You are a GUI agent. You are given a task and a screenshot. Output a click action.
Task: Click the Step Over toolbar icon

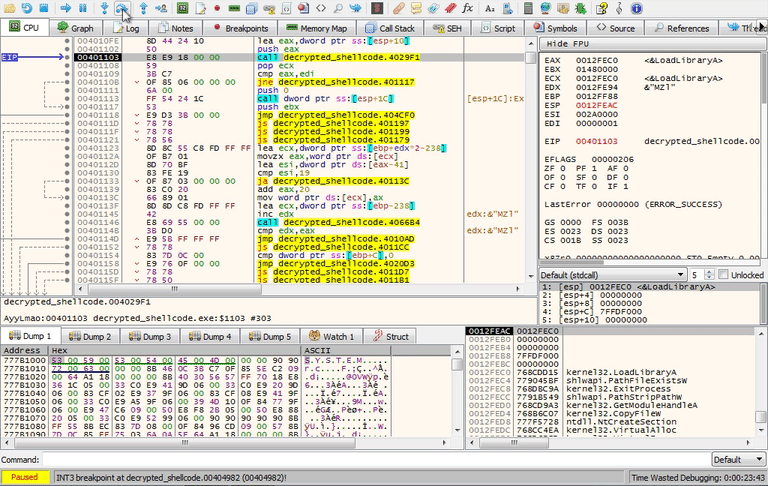click(122, 8)
